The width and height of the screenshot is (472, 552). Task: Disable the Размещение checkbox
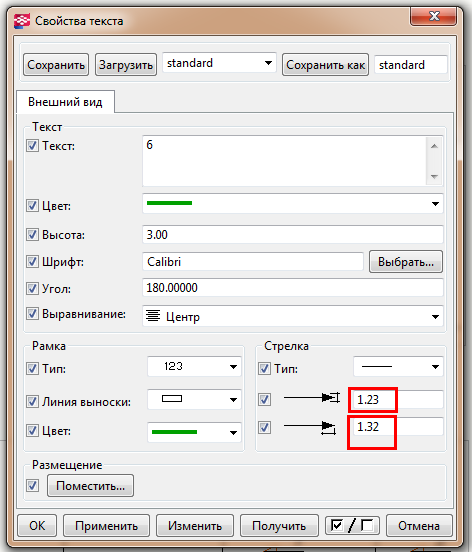32,485
